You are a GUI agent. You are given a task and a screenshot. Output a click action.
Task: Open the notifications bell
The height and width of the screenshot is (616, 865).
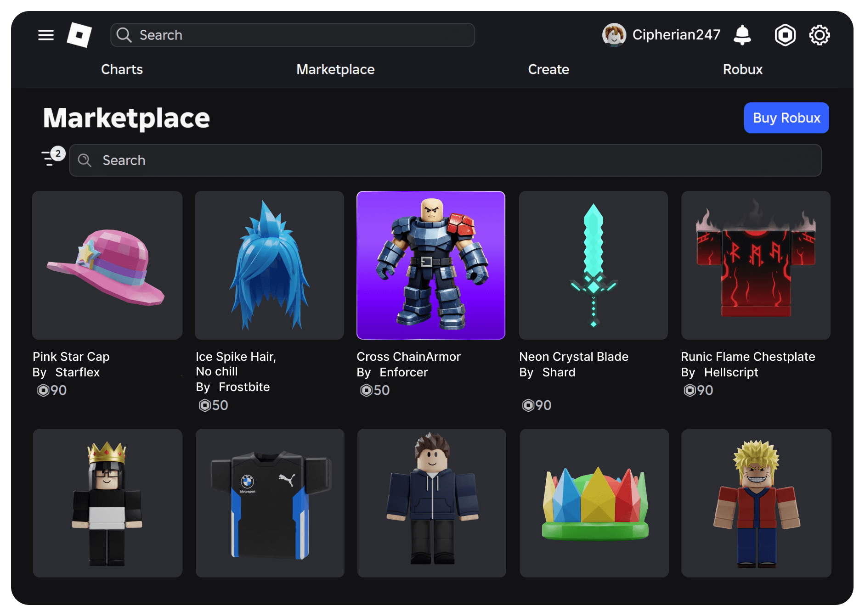click(x=742, y=35)
